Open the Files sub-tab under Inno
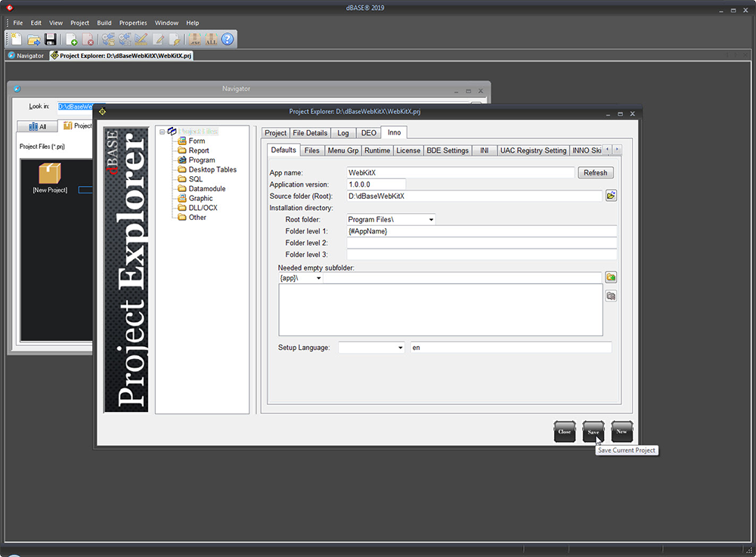 coord(312,150)
